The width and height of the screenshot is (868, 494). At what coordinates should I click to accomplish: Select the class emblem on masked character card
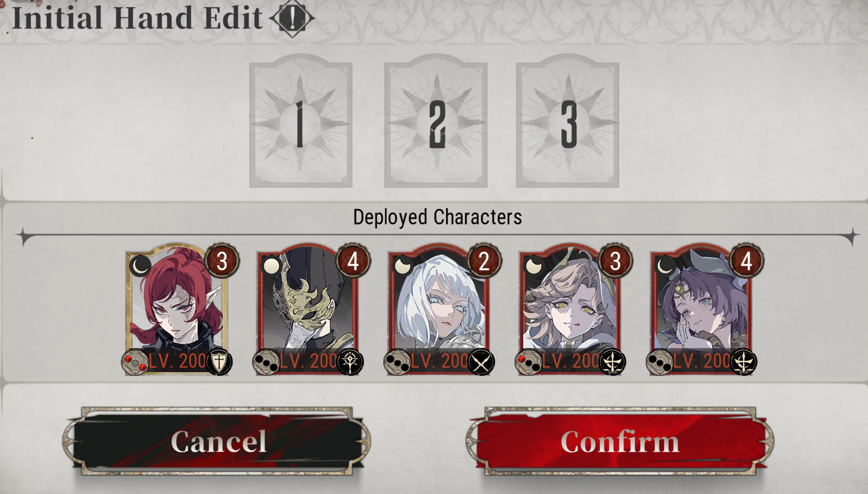[x=350, y=362]
